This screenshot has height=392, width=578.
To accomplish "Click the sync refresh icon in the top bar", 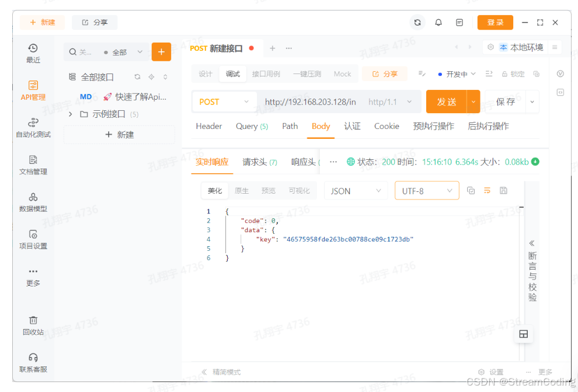I will point(417,22).
